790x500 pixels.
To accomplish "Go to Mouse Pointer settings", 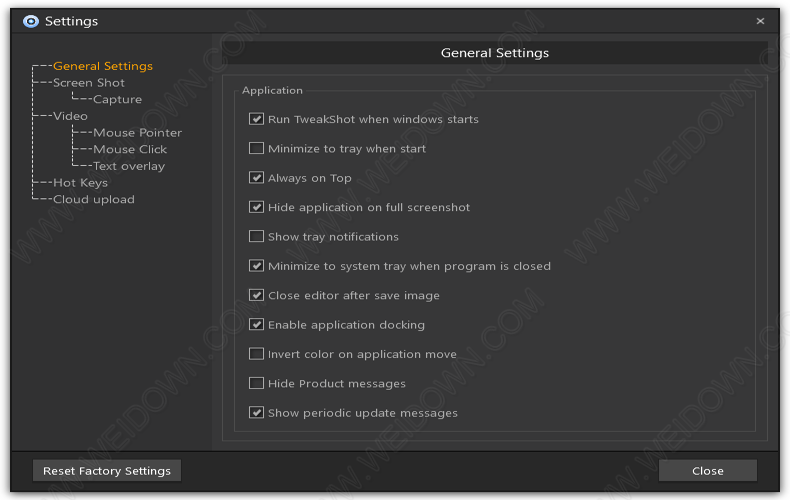I will [x=138, y=133].
